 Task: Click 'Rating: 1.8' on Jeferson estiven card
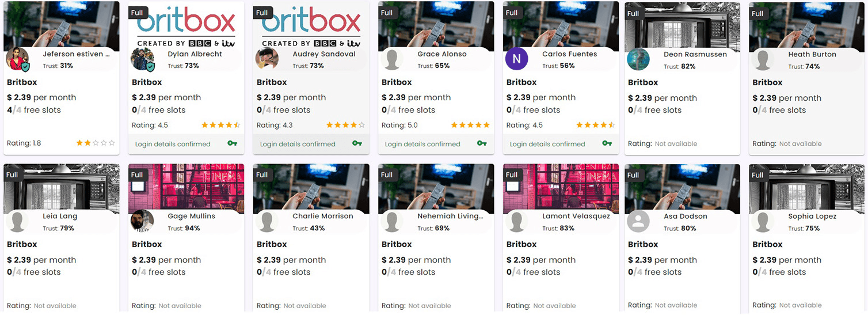click(x=24, y=143)
